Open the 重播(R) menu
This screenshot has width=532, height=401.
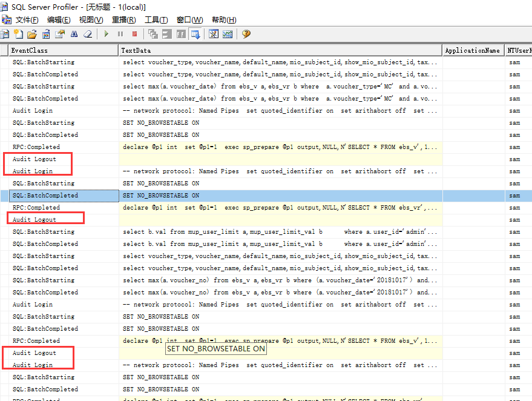tap(123, 20)
